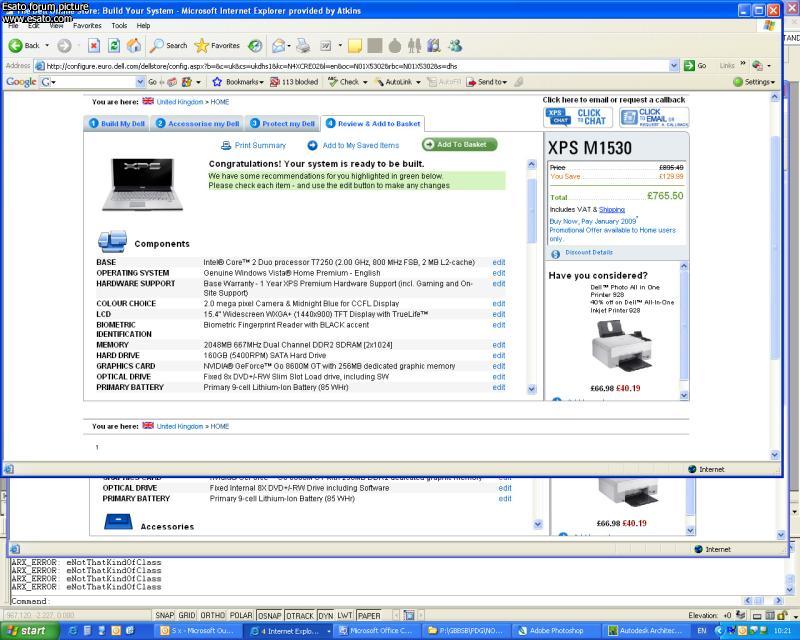
Task: Open the address bar URL dropdown
Action: [674, 65]
